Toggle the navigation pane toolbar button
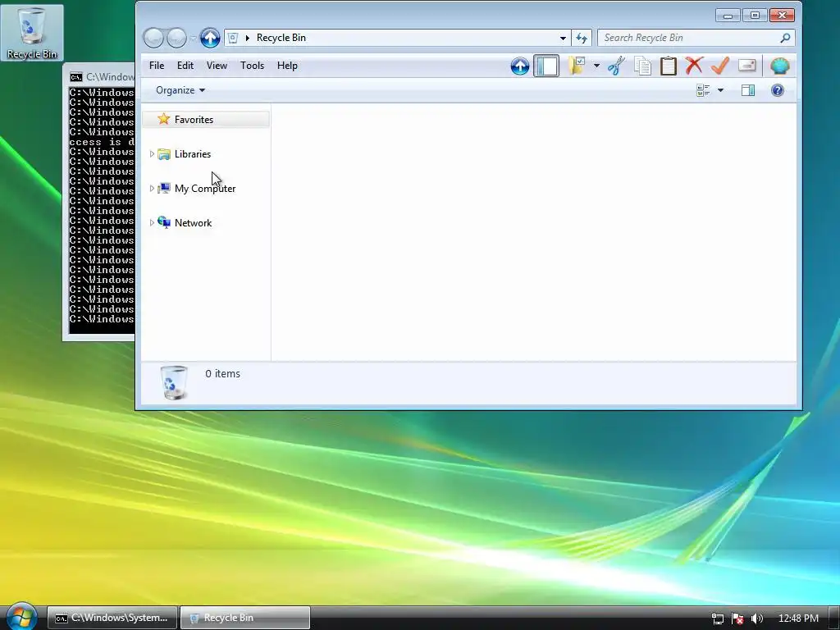840x630 pixels. 546,66
